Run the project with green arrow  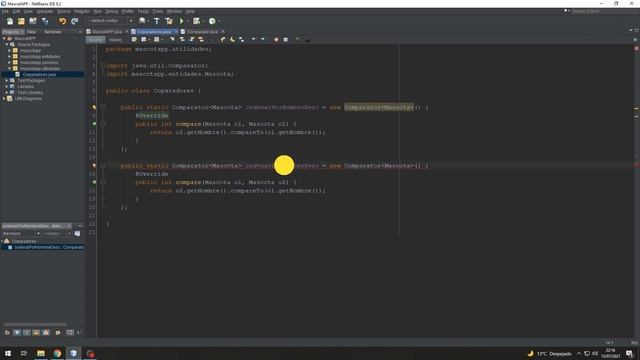[182, 21]
